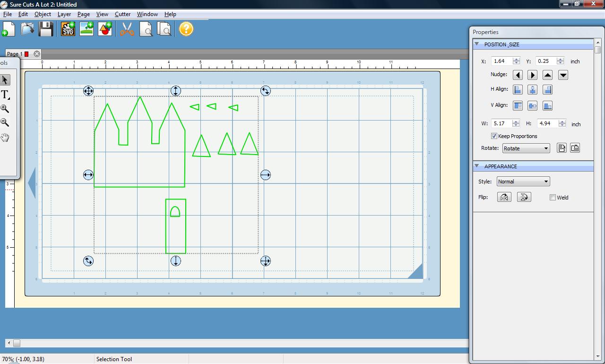Open the Cutter menu

click(122, 14)
